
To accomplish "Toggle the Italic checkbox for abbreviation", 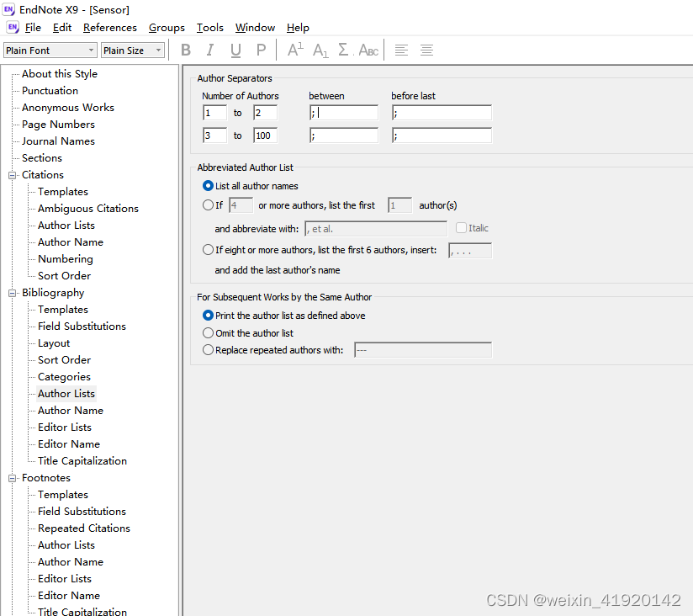I will tap(461, 228).
